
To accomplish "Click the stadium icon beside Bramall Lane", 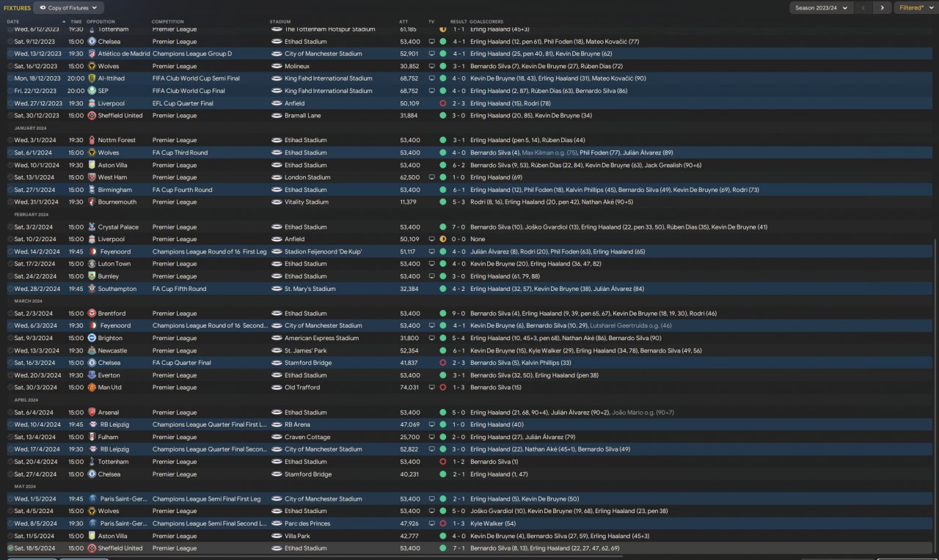I will tap(277, 116).
